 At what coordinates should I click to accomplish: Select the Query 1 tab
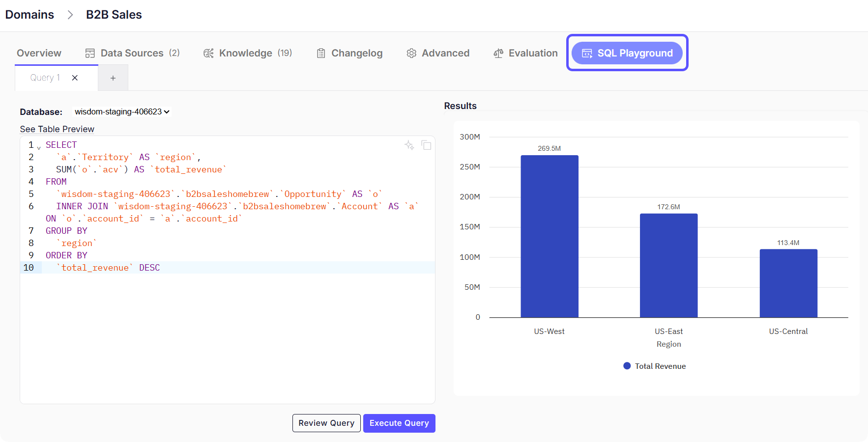45,78
